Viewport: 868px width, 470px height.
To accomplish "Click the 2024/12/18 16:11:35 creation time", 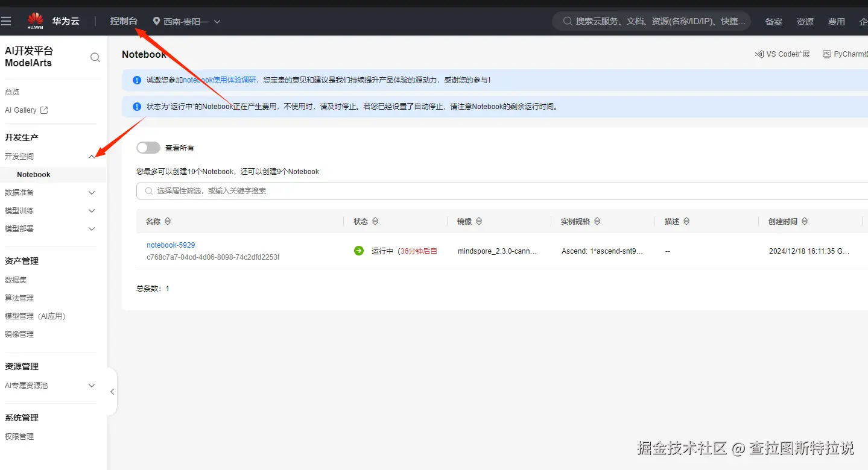I will pyautogui.click(x=809, y=251).
